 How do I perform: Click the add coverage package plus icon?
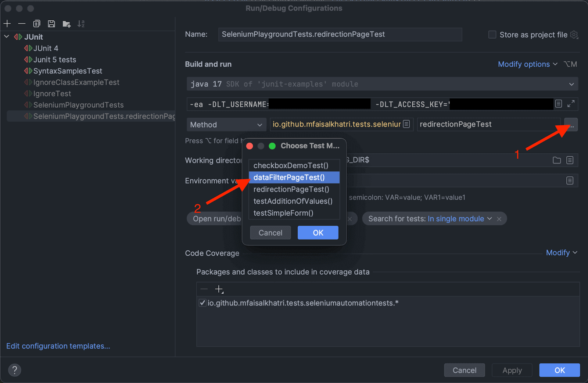pos(219,289)
